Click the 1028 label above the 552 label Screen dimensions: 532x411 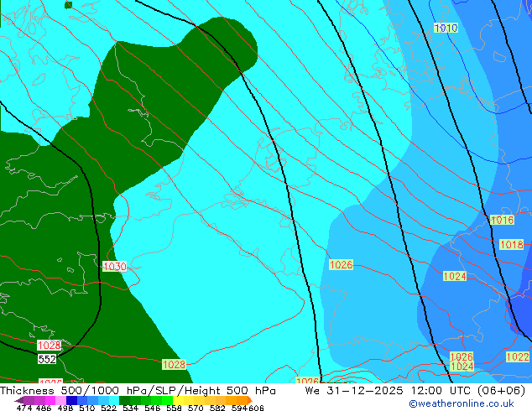point(50,346)
